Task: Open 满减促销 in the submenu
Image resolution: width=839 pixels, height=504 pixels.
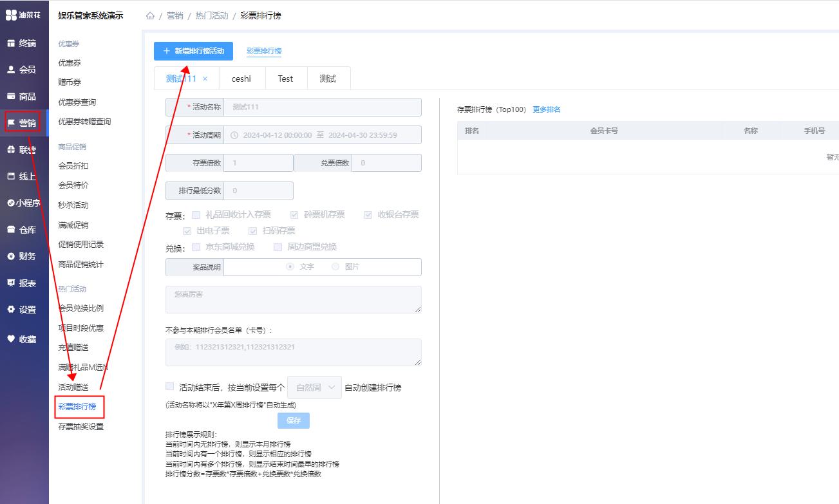Action: click(73, 225)
